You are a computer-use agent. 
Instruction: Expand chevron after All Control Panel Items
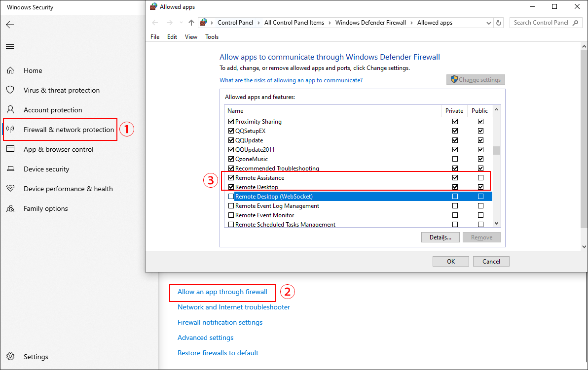click(330, 23)
